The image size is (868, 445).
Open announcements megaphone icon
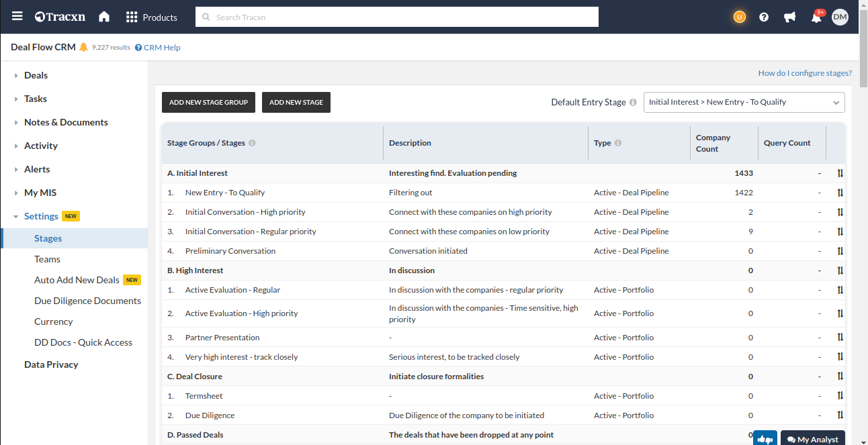[x=790, y=17]
